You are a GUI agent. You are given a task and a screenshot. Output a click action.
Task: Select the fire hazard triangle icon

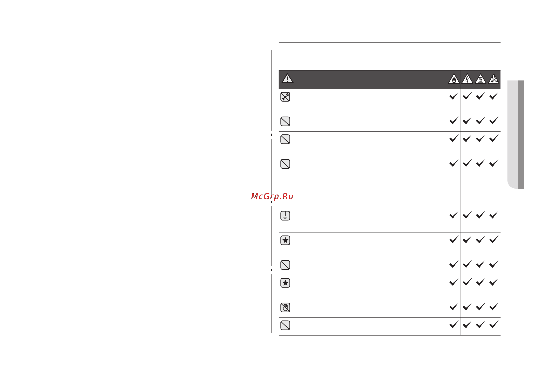point(454,79)
